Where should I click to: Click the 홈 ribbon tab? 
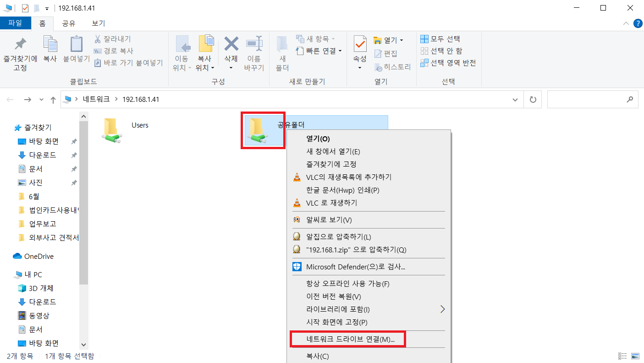(x=42, y=23)
